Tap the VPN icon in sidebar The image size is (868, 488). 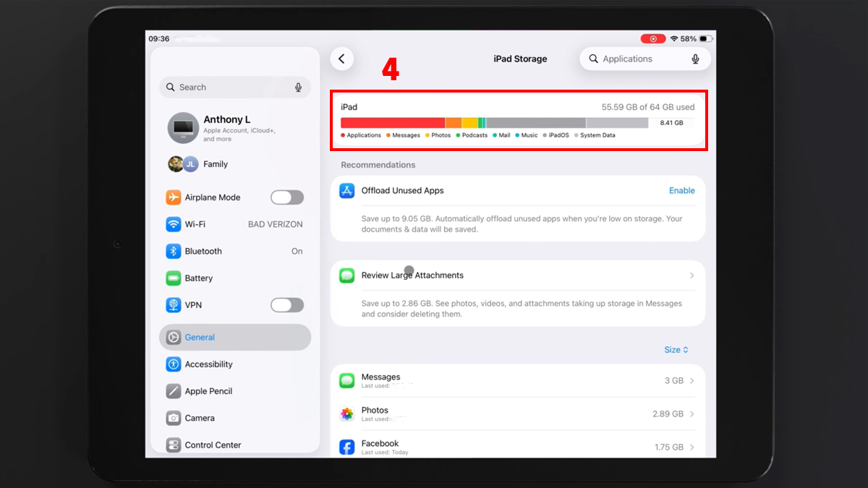(174, 305)
